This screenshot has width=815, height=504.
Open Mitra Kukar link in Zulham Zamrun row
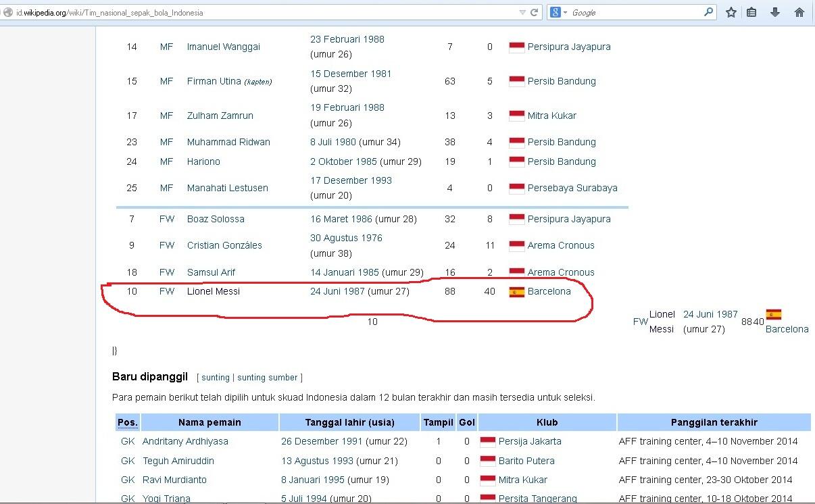552,116
